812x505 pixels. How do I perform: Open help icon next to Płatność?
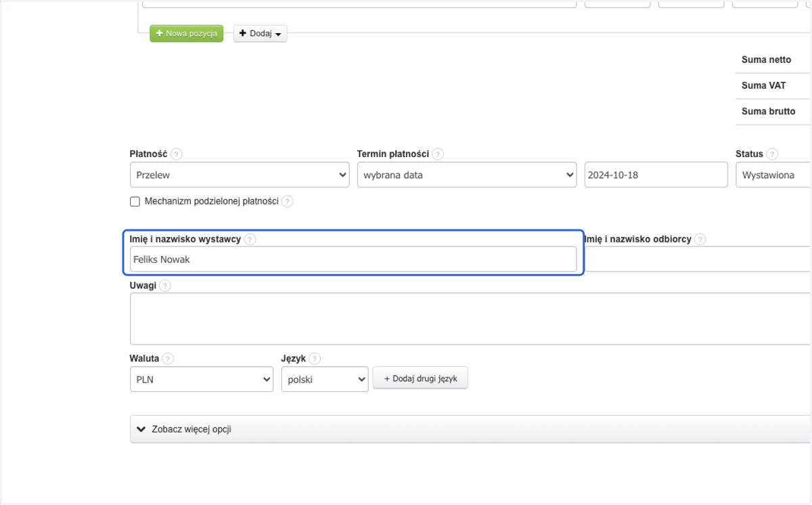tap(177, 154)
